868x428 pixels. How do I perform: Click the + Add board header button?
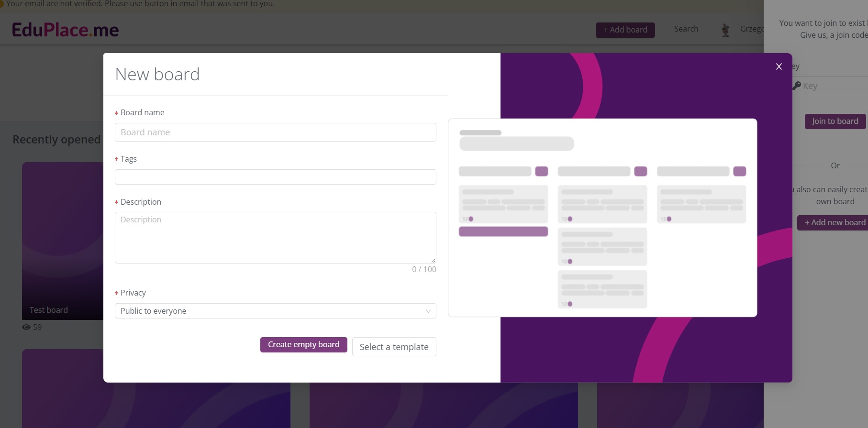(625, 30)
